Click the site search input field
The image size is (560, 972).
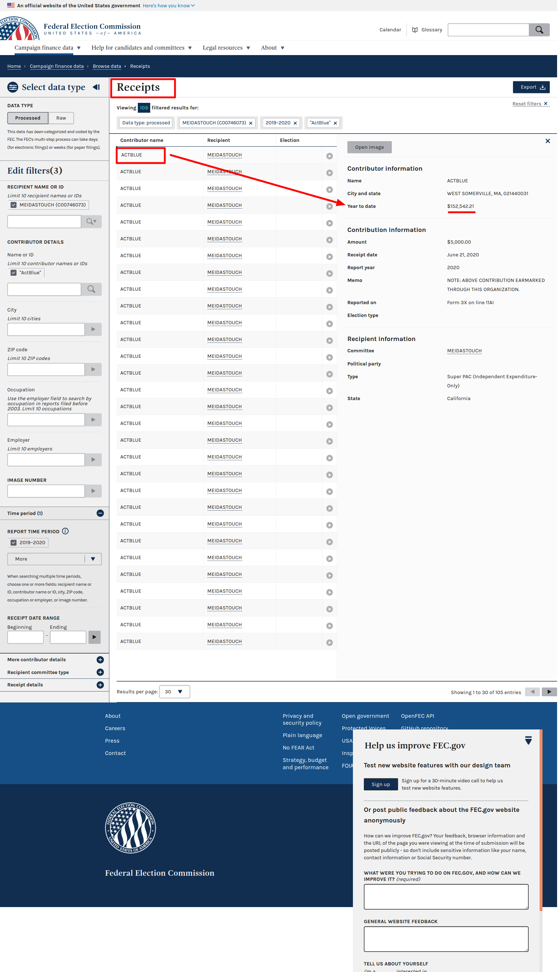[x=488, y=30]
